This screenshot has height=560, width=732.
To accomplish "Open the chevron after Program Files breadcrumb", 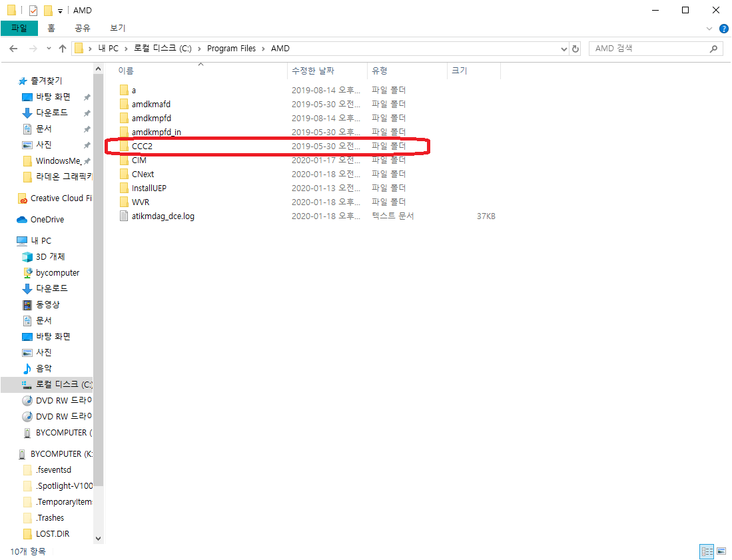I will pyautogui.click(x=263, y=49).
